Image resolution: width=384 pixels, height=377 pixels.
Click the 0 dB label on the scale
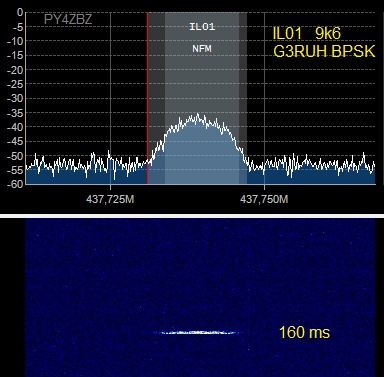20,12
